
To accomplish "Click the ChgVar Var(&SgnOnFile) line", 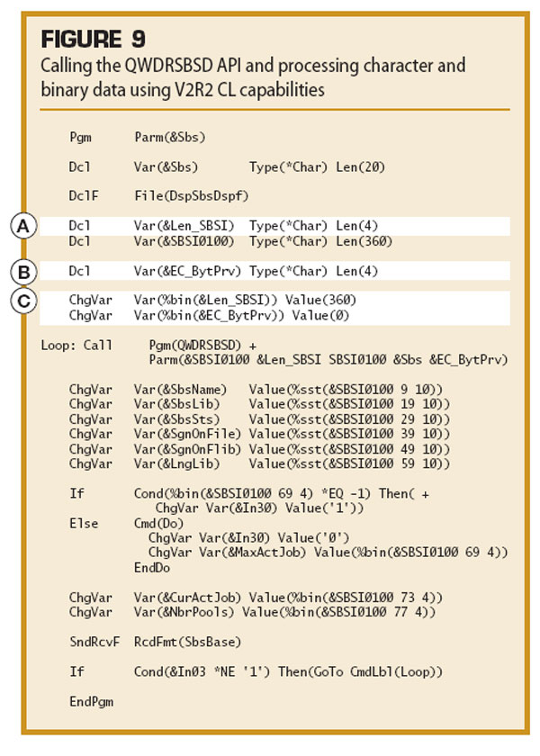I will point(259,434).
